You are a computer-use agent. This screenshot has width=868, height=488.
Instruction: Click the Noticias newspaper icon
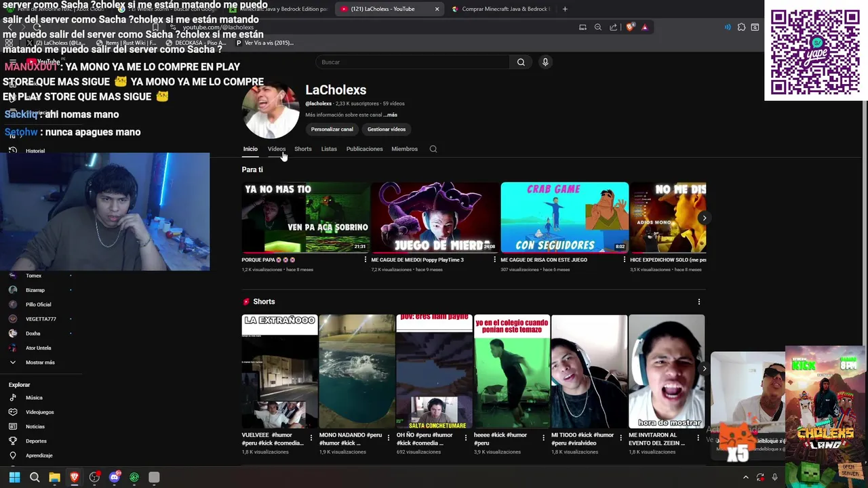click(13, 426)
